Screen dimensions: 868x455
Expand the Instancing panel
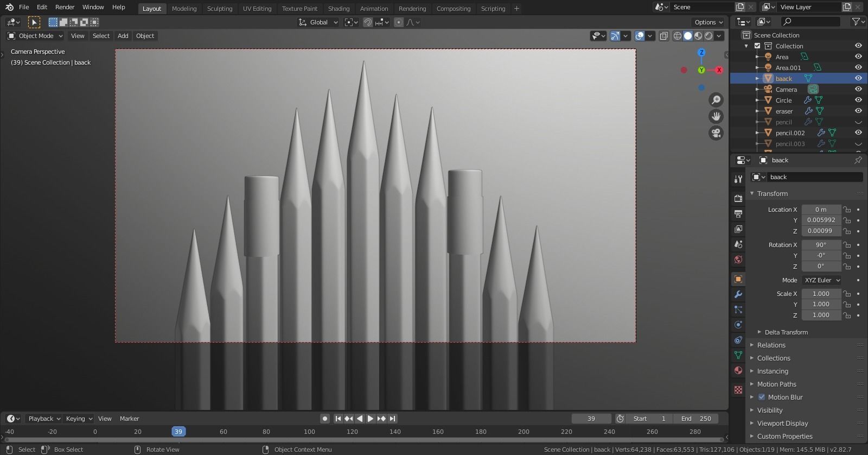(x=773, y=371)
